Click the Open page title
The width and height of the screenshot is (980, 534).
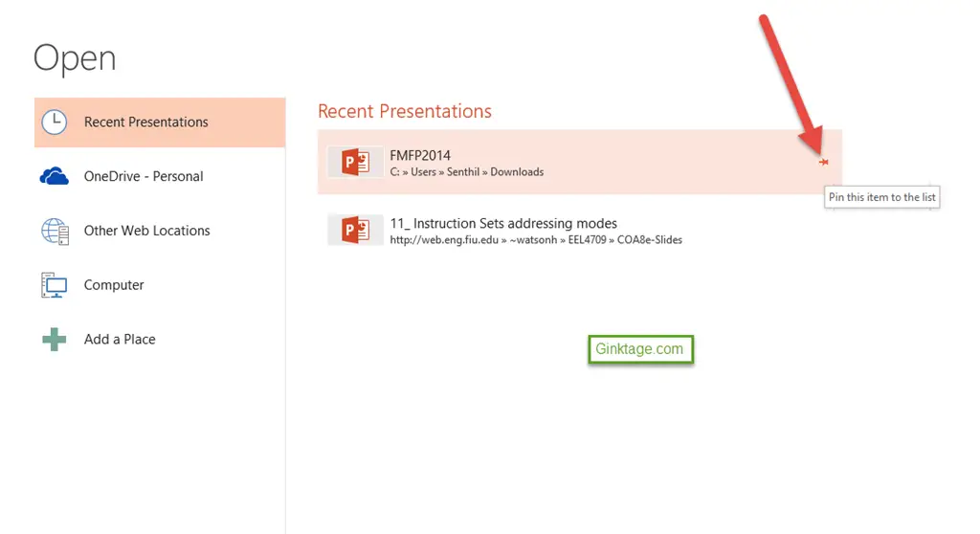pyautogui.click(x=75, y=59)
